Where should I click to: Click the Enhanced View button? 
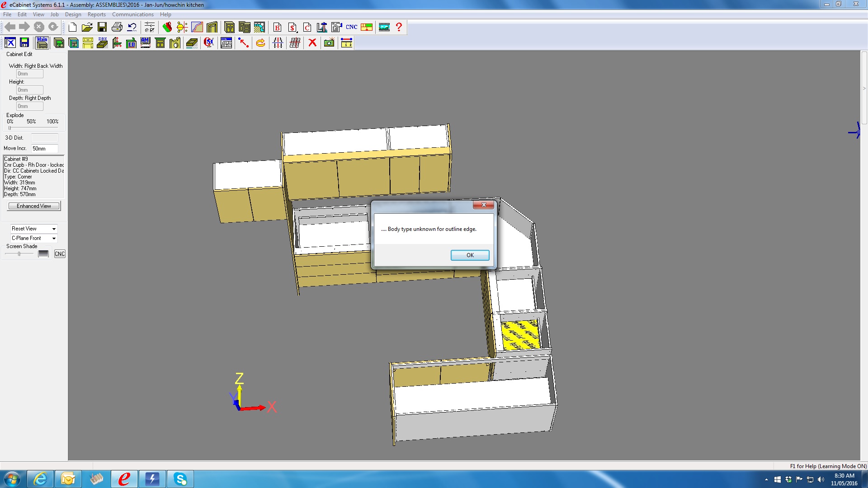pyautogui.click(x=34, y=206)
